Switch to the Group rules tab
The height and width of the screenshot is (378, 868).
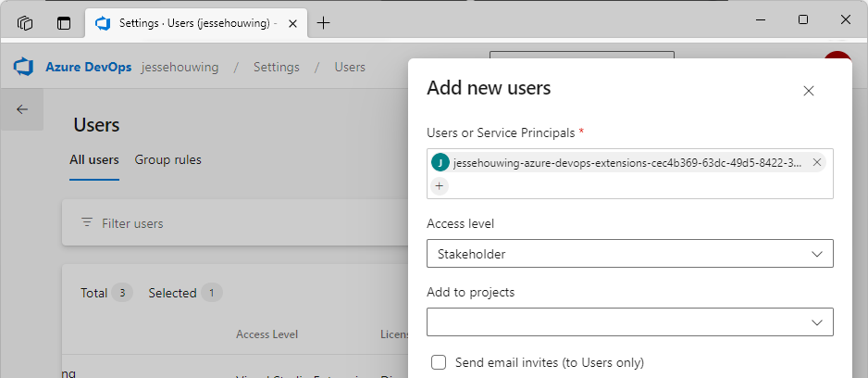167,159
